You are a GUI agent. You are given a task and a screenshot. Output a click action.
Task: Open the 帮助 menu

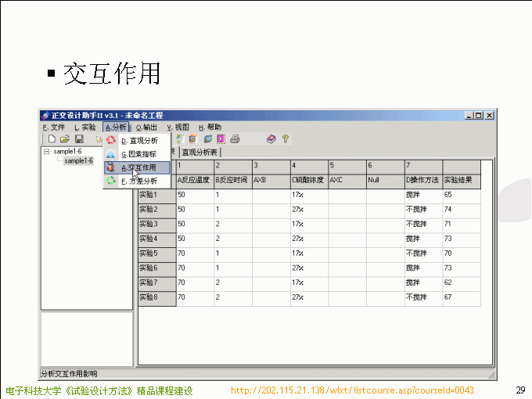210,127
